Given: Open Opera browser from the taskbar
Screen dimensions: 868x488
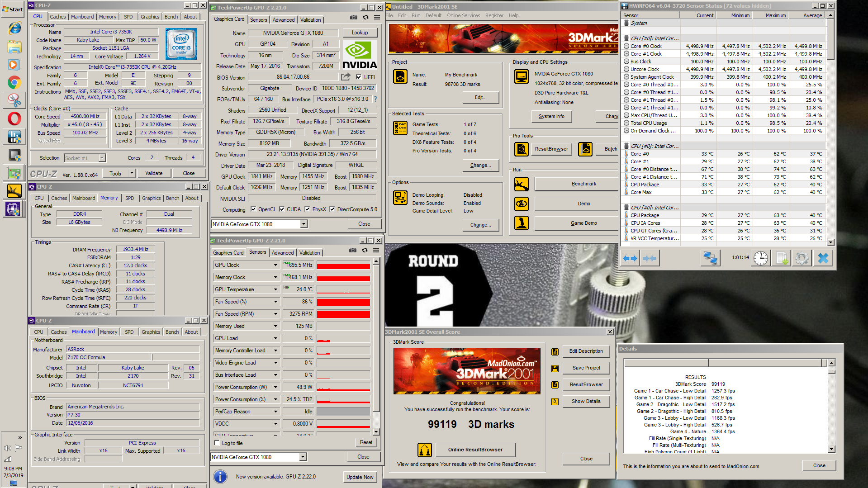Looking at the screenshot, I should tap(14, 119).
